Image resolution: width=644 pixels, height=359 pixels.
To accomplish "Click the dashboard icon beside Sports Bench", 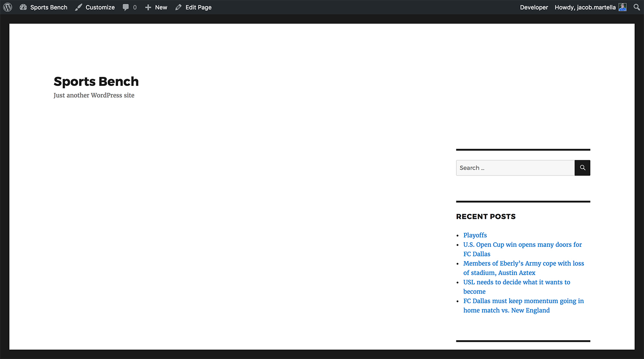I will 23,7.
